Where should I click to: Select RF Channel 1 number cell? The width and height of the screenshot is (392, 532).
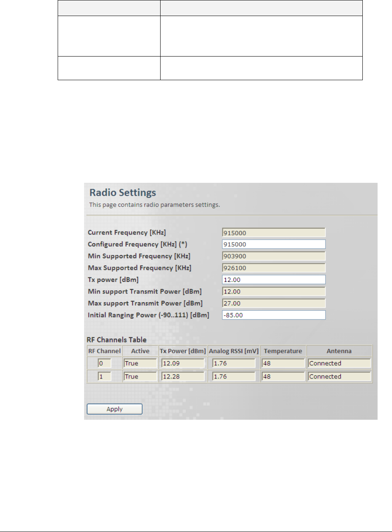coord(105,376)
